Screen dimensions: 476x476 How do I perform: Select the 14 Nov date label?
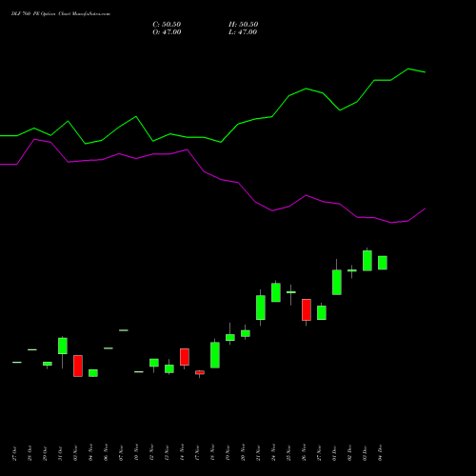[182, 453]
